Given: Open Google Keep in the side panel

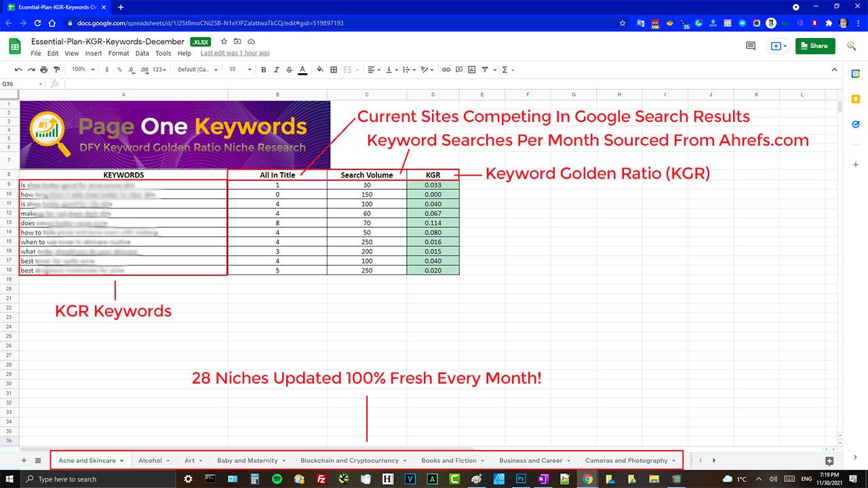Looking at the screenshot, I should tap(855, 99).
